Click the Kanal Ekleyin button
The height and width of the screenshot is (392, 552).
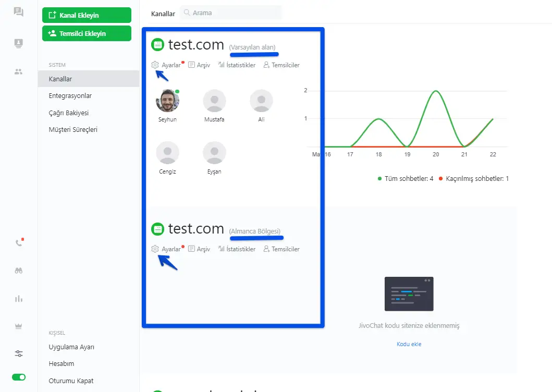[x=87, y=15]
